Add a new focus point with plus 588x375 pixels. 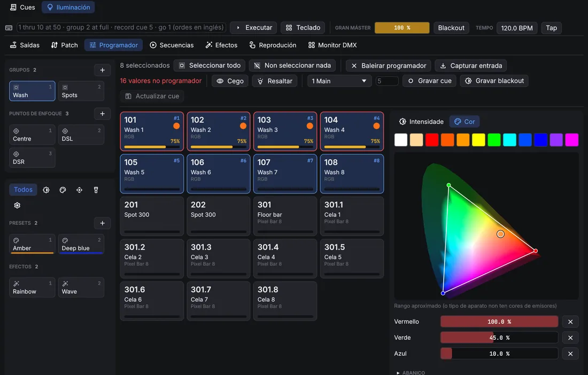point(102,113)
